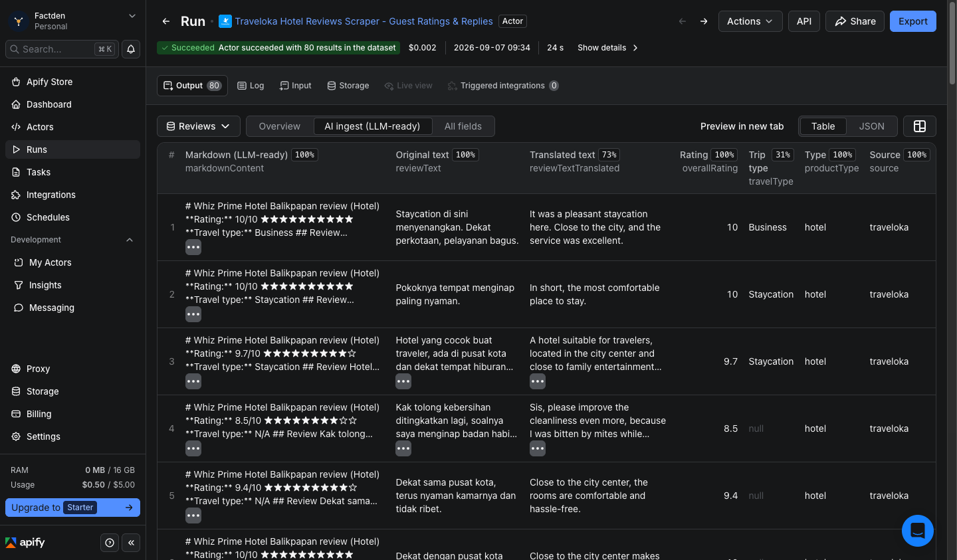Open the Input tab
This screenshot has height=560, width=957.
295,86
